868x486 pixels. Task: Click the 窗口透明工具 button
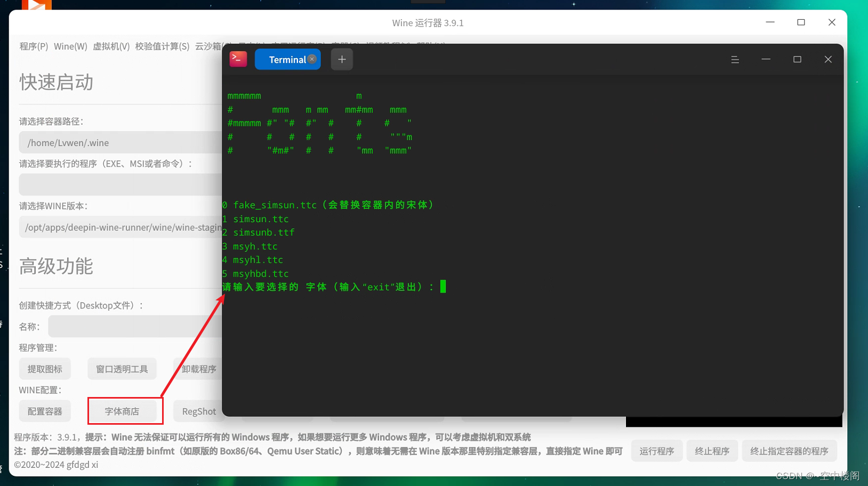[122, 369]
